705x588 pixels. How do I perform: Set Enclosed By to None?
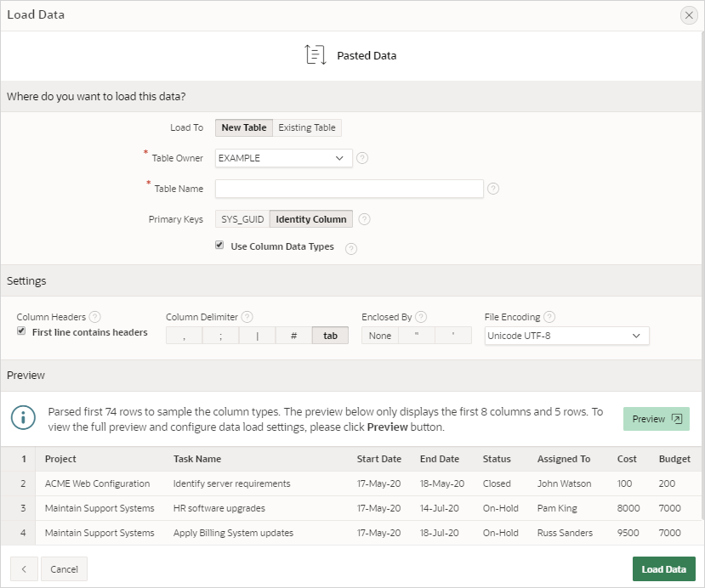(380, 336)
